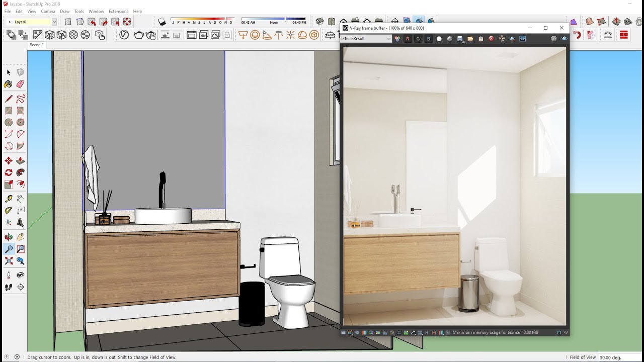
Task: Toggle green channel in frame buffer
Action: 418,39
